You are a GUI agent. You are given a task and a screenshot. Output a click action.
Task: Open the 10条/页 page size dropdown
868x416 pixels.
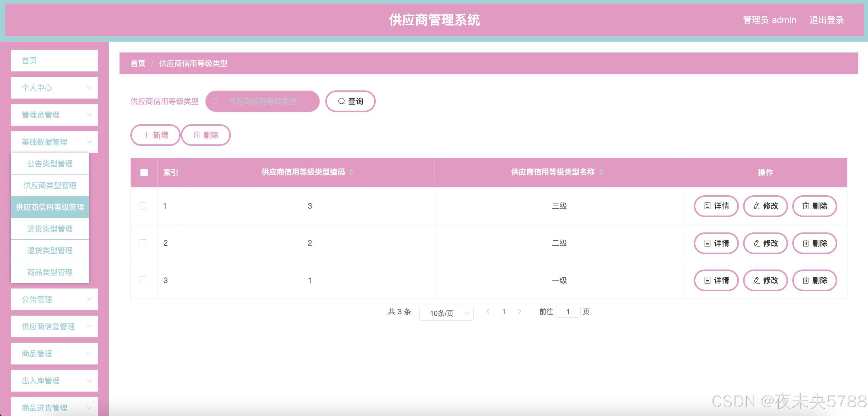coord(446,313)
